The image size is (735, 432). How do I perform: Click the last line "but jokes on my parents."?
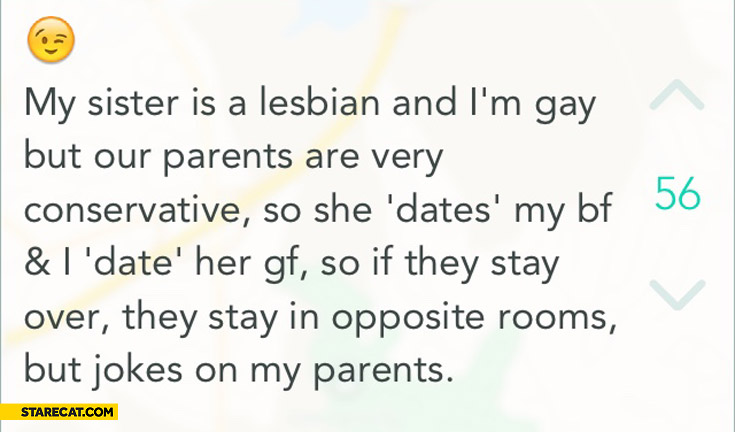233,372
